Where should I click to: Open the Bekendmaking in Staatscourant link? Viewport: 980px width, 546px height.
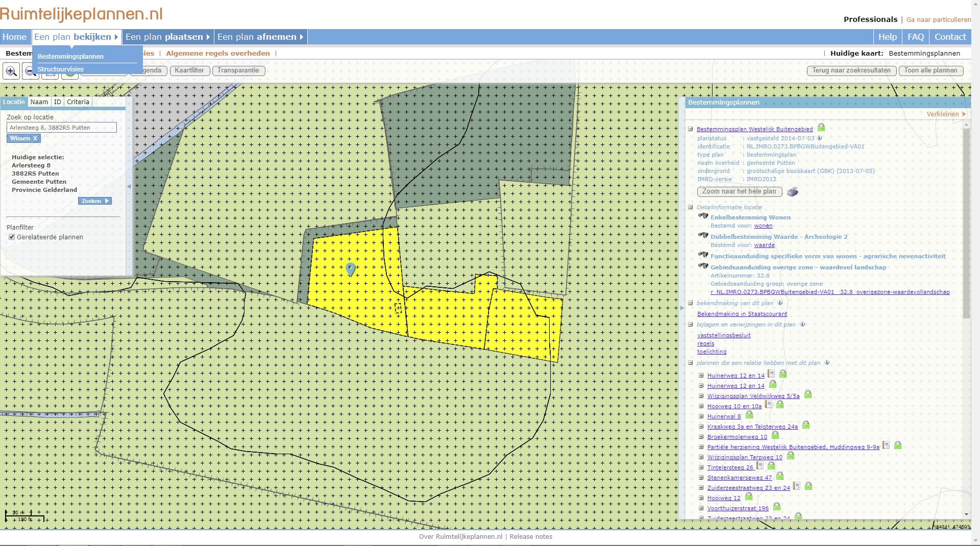tap(741, 314)
